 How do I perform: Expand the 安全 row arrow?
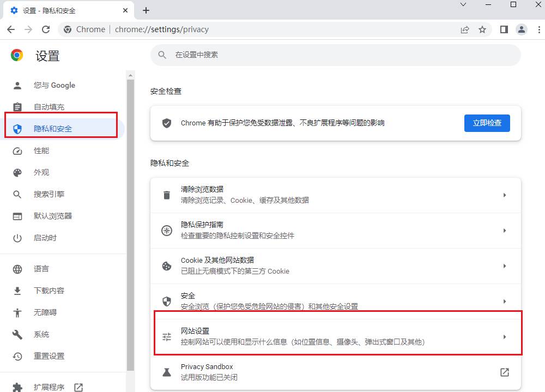[x=504, y=301]
